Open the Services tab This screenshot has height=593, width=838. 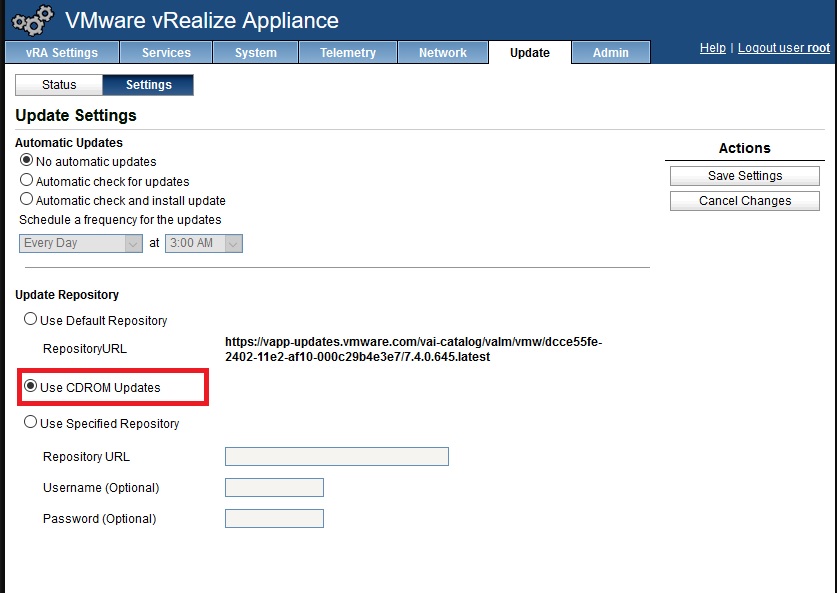coord(166,52)
